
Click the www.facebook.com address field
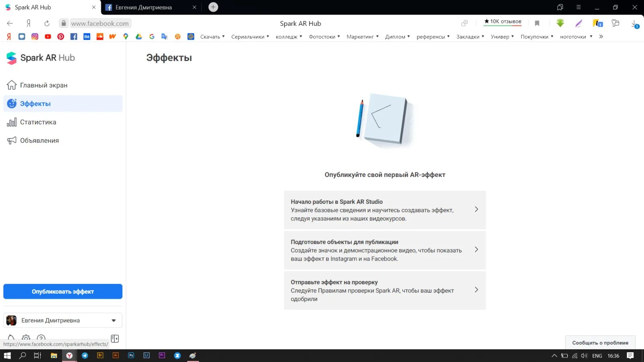[x=100, y=23]
